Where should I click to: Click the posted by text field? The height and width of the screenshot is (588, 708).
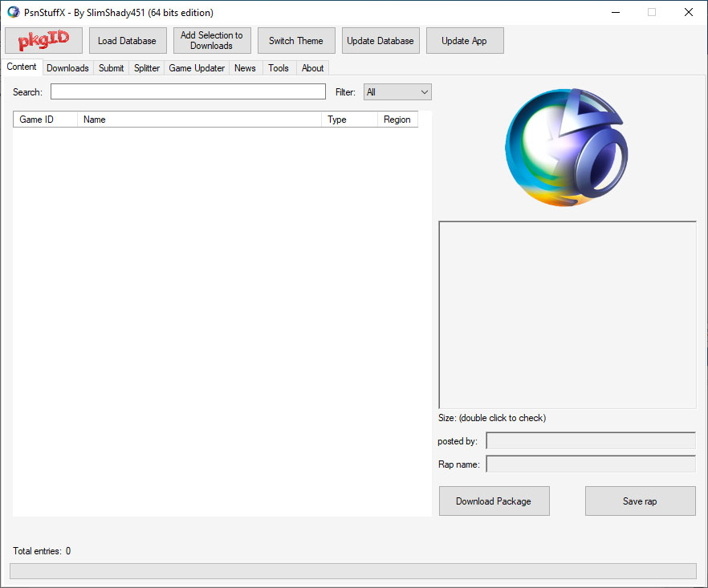591,441
